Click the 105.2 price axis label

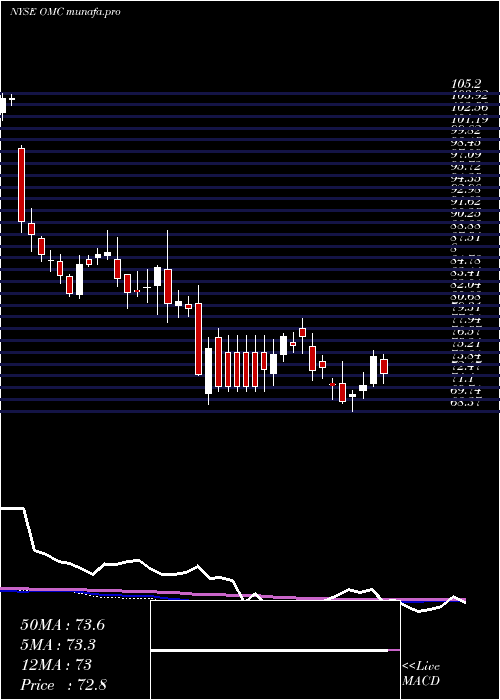click(466, 83)
